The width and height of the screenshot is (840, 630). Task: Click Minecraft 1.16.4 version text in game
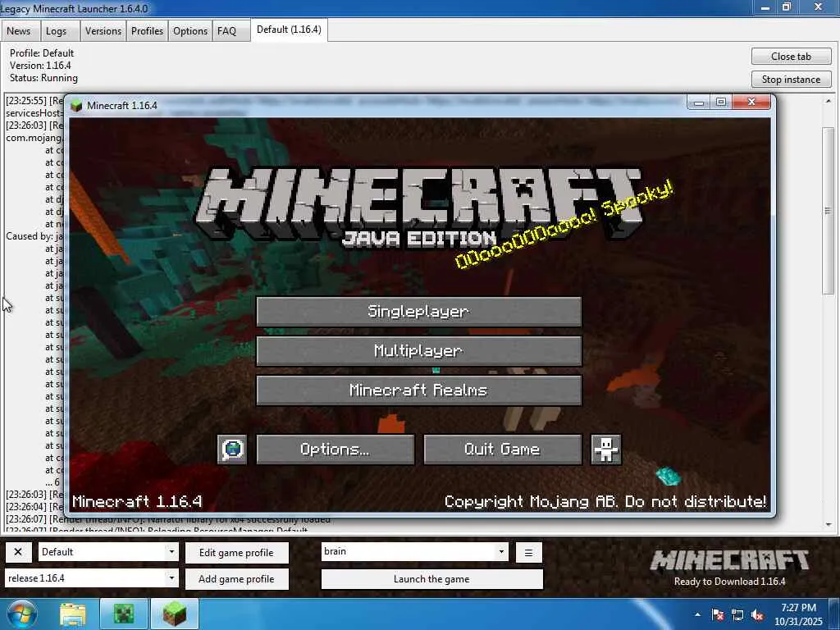point(137,501)
